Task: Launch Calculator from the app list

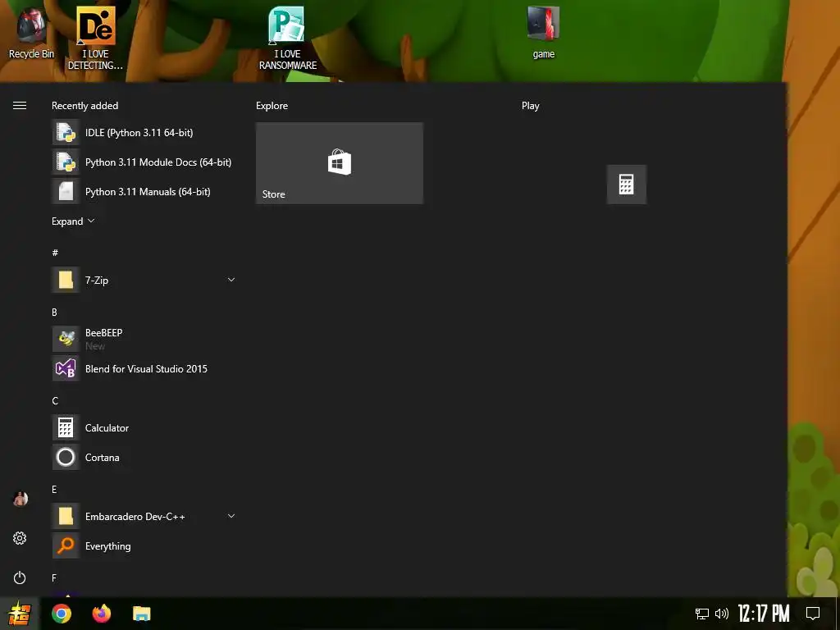Action: 144,427
